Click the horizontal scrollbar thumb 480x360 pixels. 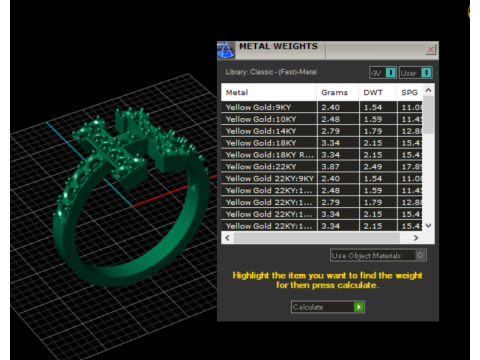pos(317,238)
